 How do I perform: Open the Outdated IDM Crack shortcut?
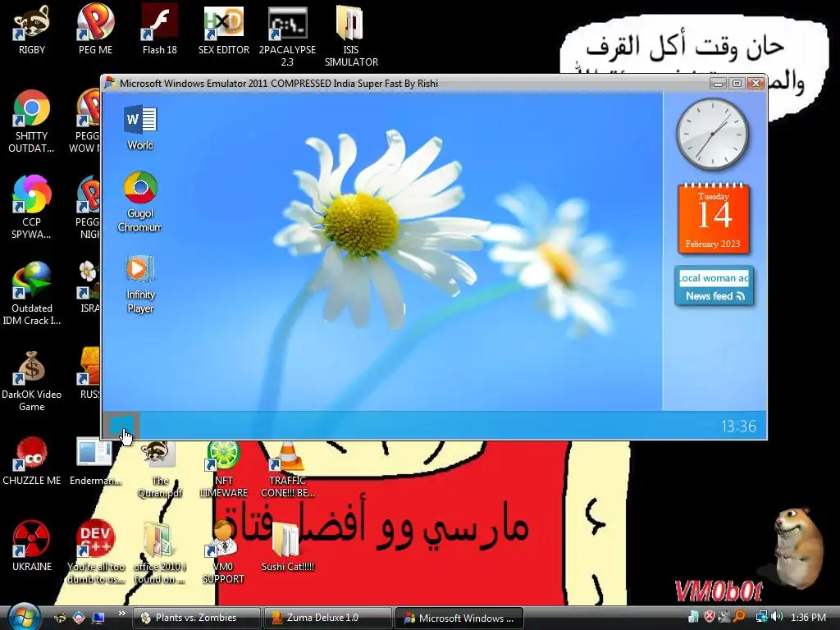[x=32, y=294]
